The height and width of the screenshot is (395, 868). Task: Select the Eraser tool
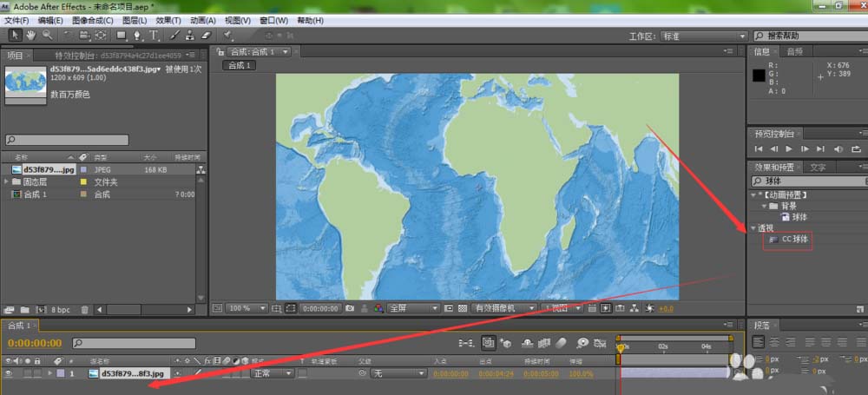[x=206, y=35]
